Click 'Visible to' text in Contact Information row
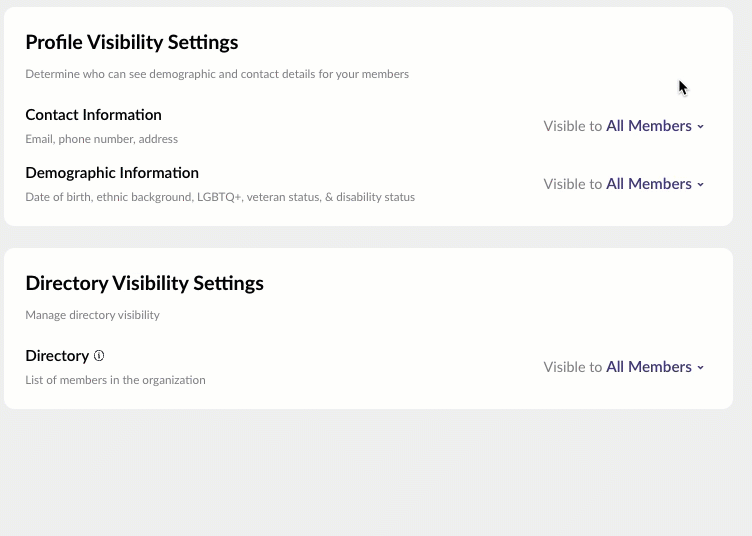Screen dimensions: 752x536 (x=572, y=126)
